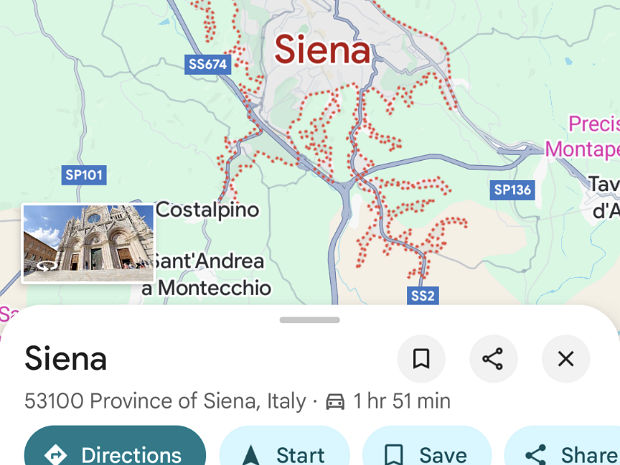Tap the round share icon in header
The image size is (620, 465).
493,359
